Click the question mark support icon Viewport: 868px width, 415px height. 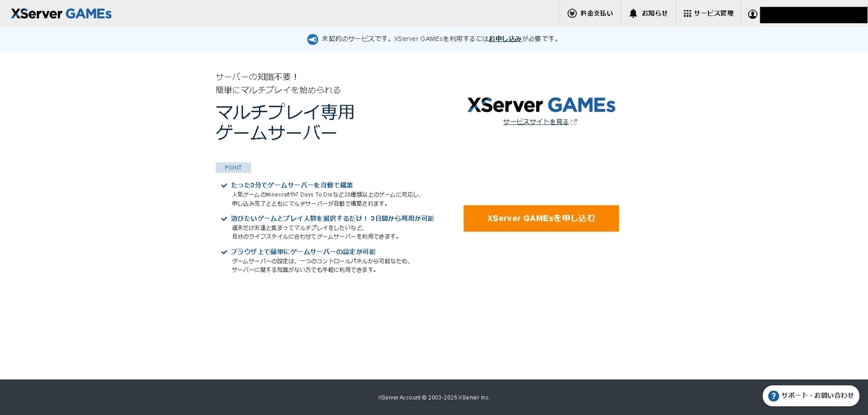(773, 395)
